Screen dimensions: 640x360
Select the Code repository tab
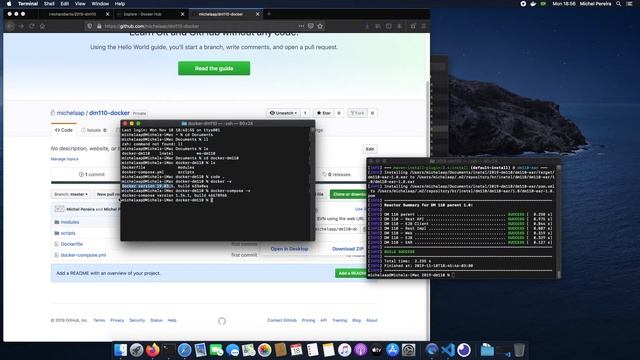click(64, 130)
